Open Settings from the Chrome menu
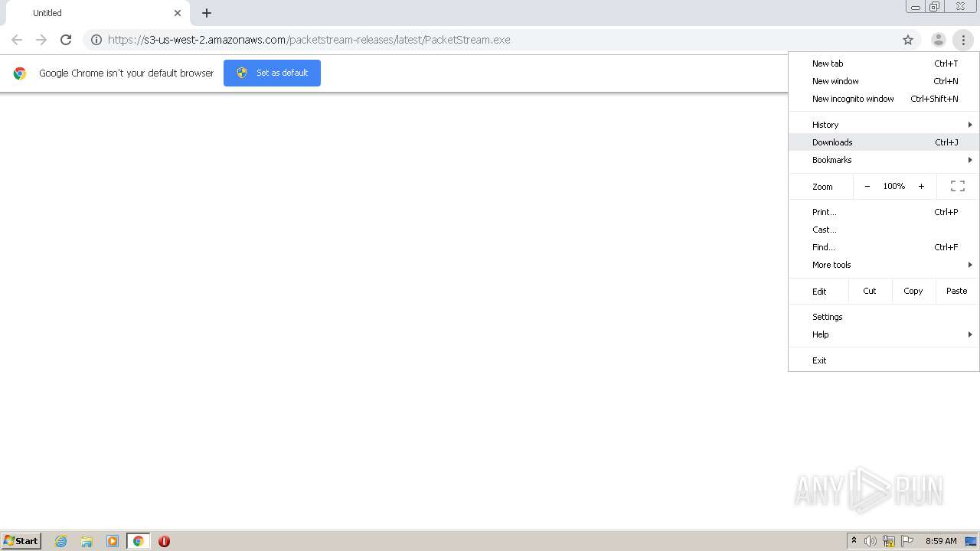 [x=884, y=317]
